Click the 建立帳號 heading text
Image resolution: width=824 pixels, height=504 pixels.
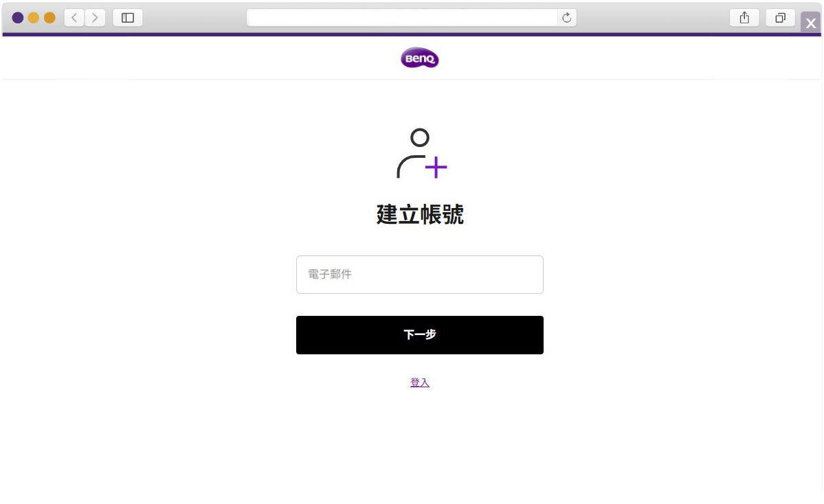pos(419,215)
